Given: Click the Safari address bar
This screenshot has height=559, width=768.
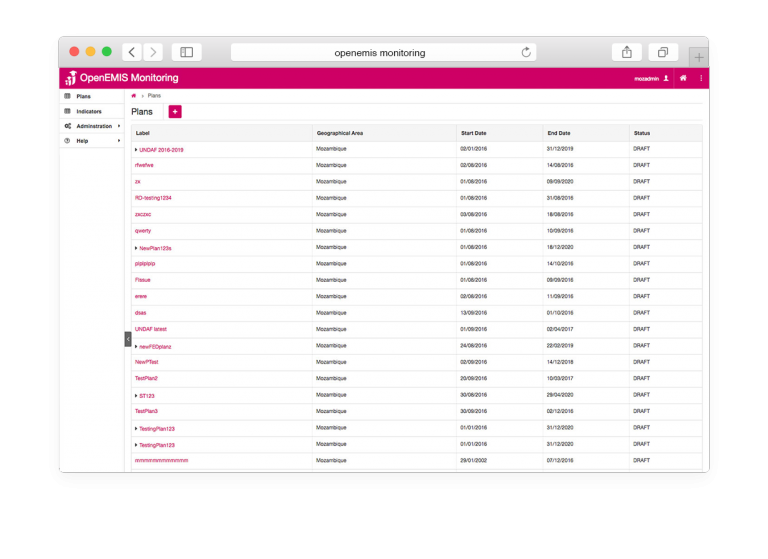Looking at the screenshot, I should coord(380,52).
